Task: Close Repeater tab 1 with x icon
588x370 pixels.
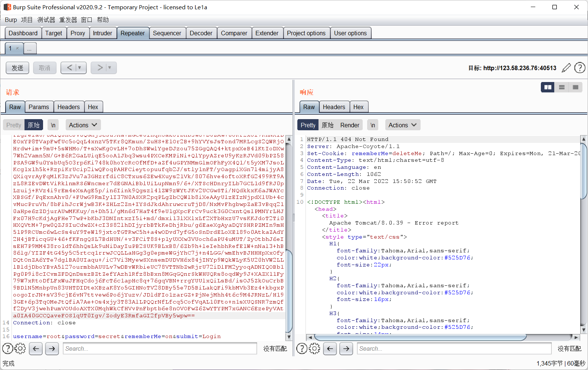Action: point(17,48)
